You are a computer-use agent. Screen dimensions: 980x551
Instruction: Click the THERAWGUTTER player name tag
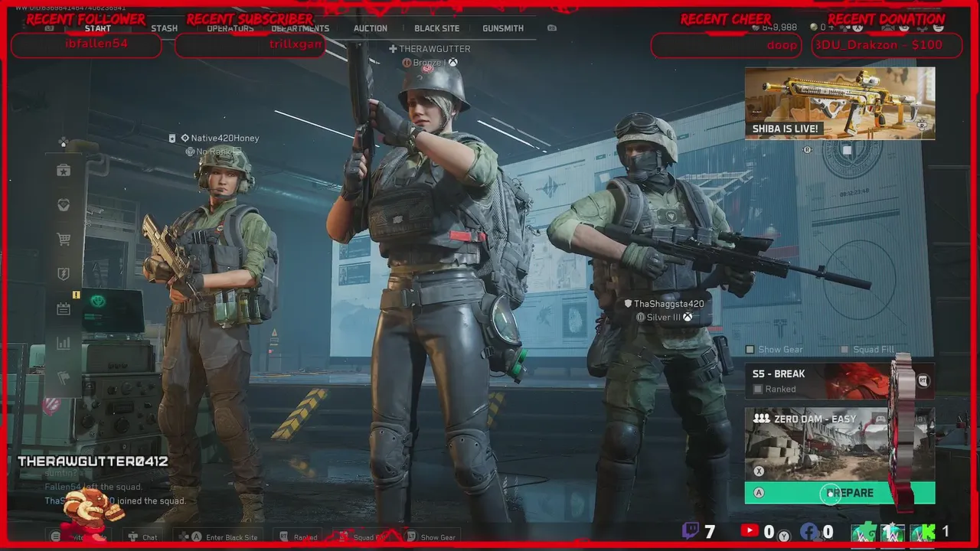coord(435,49)
